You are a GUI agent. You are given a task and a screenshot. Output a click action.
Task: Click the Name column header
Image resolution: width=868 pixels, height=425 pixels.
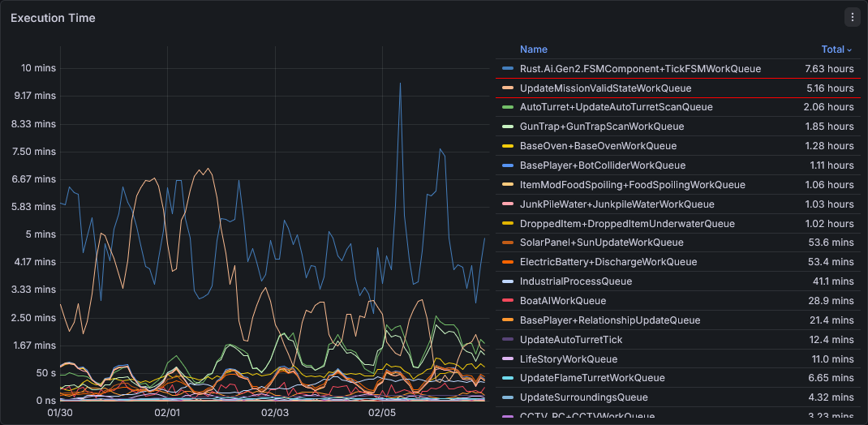533,49
